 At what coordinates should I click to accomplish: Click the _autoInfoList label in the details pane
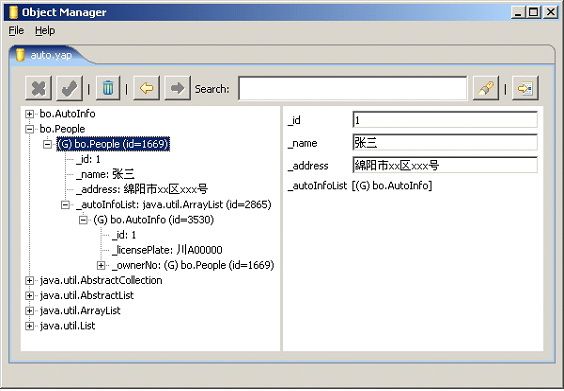(317, 186)
